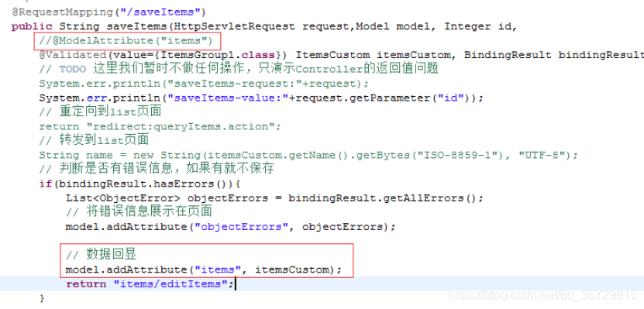Click the comment 重定向到list页面
This screenshot has width=644, height=309.
100,112
